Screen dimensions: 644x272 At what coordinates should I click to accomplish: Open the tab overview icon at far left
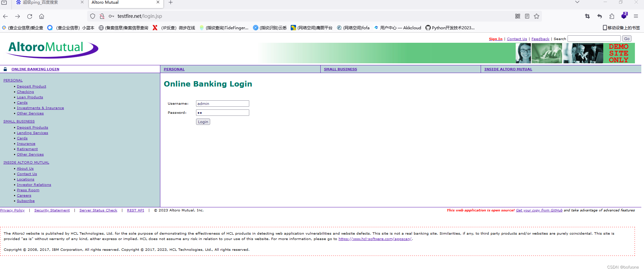pos(4,2)
